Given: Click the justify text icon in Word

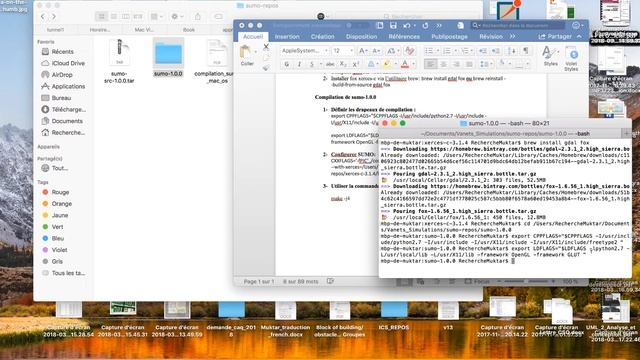Looking at the screenshot, I should 469,64.
